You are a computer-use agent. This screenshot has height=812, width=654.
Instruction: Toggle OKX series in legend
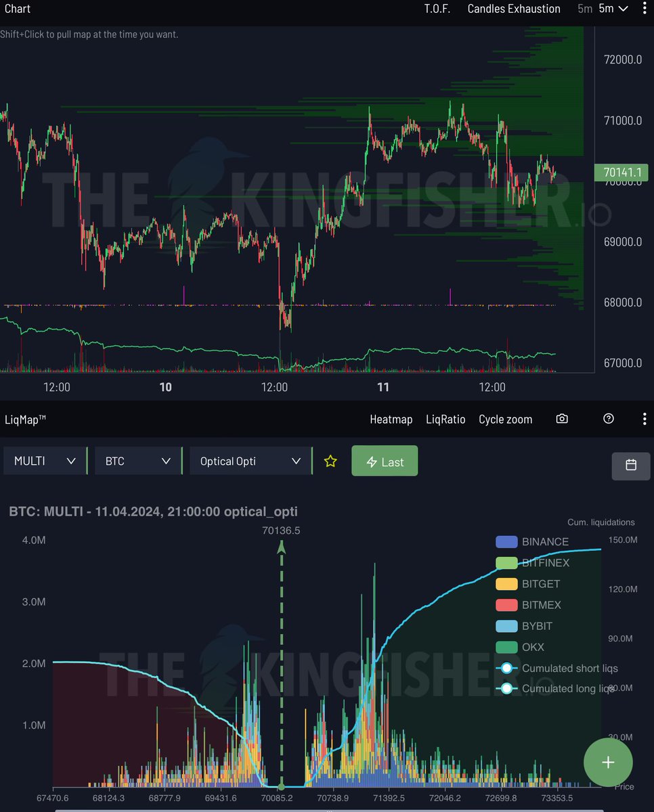[520, 647]
